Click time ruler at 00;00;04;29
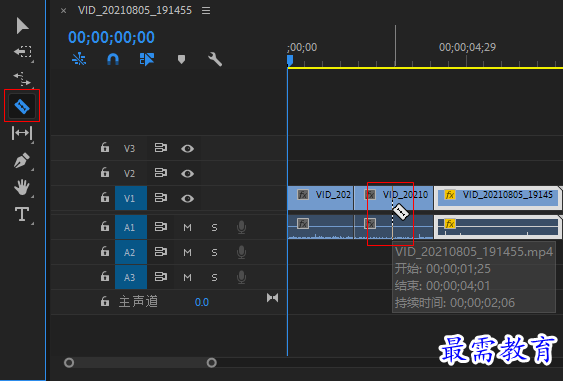 click(x=467, y=47)
